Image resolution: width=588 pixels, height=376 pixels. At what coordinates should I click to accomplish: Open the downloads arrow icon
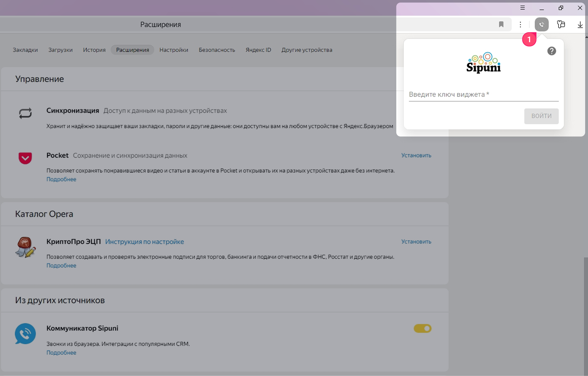click(x=580, y=25)
